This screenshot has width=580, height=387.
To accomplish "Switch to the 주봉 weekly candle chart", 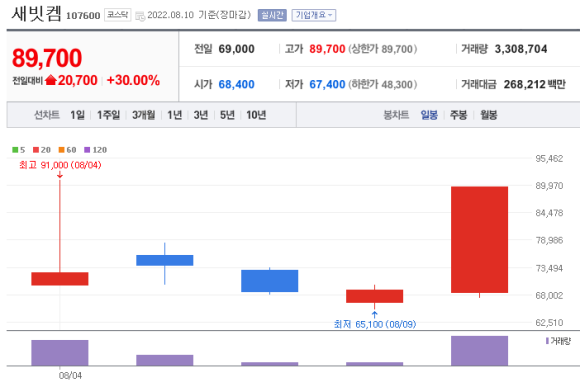I will 458,115.
